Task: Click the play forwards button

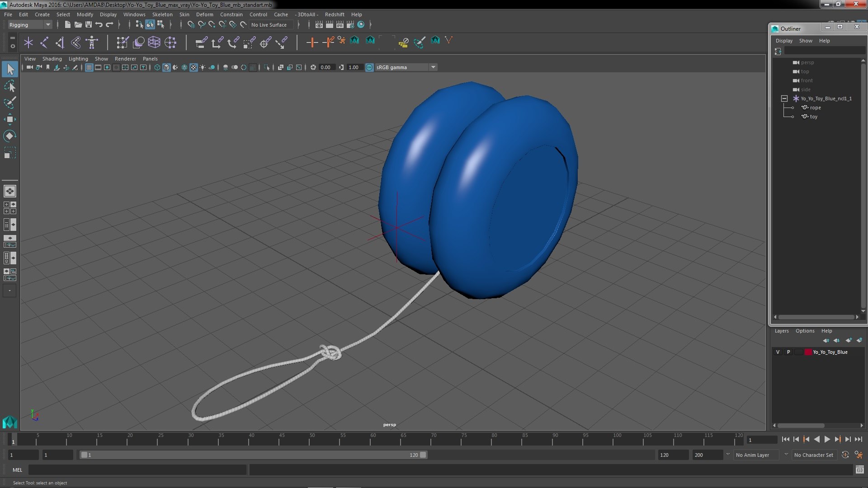Action: [827, 439]
